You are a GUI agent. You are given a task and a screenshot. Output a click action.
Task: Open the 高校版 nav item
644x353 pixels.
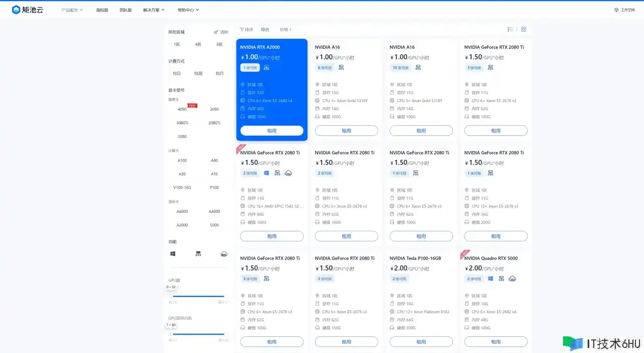102,10
